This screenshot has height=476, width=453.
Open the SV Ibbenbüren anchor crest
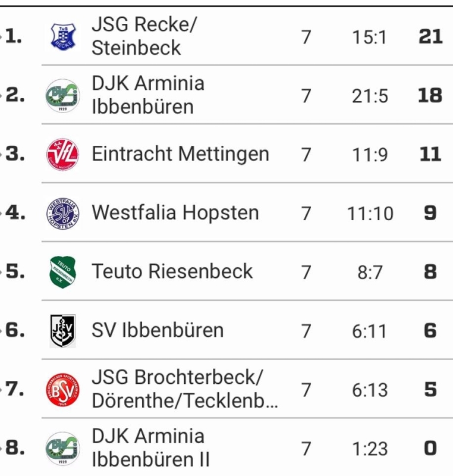click(63, 331)
